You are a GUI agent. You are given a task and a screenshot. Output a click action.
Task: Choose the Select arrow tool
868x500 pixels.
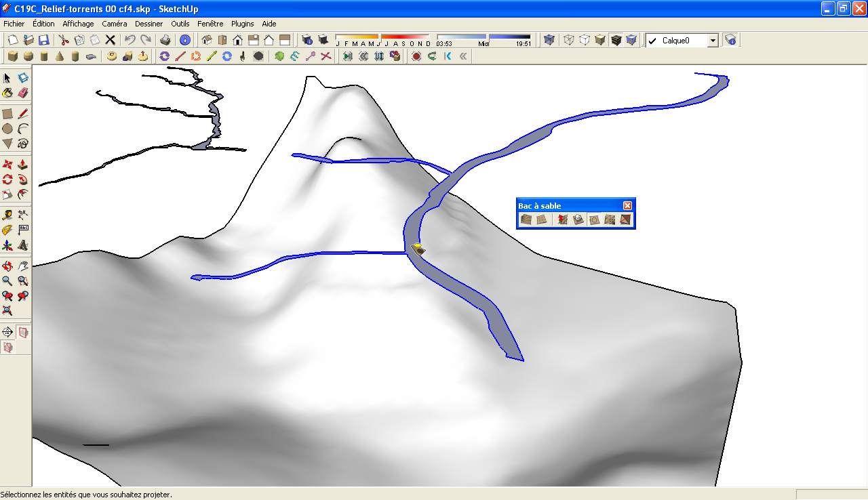click(x=7, y=78)
